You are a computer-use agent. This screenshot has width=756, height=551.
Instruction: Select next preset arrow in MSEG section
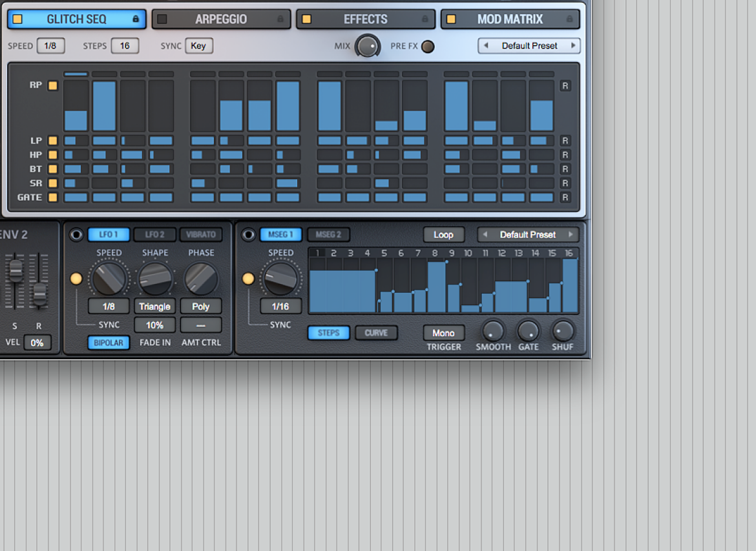point(571,235)
